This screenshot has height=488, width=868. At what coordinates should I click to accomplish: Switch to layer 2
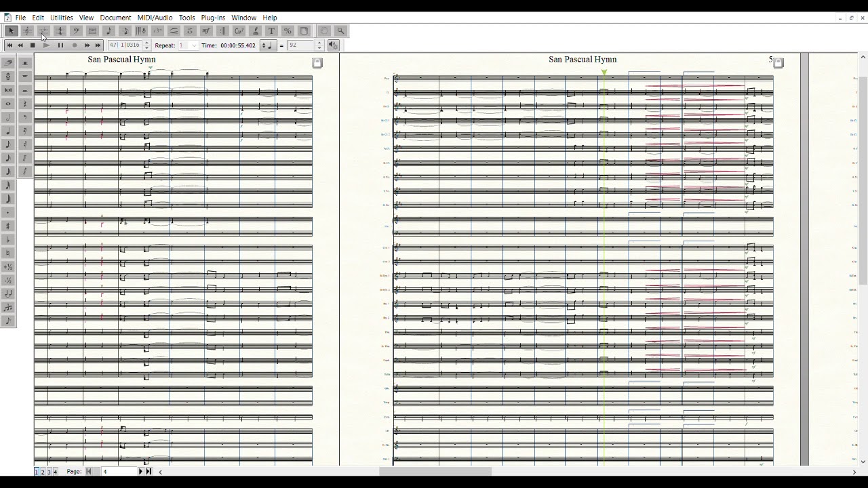pyautogui.click(x=43, y=472)
